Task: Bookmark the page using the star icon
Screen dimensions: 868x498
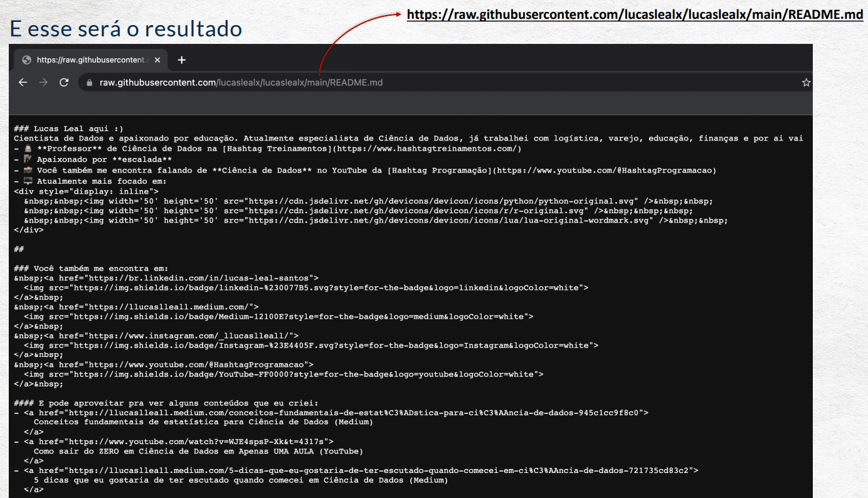Action: pyautogui.click(x=807, y=82)
